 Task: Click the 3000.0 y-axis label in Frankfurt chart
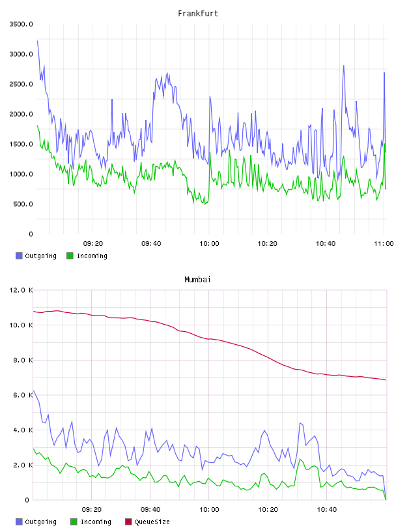[21, 54]
